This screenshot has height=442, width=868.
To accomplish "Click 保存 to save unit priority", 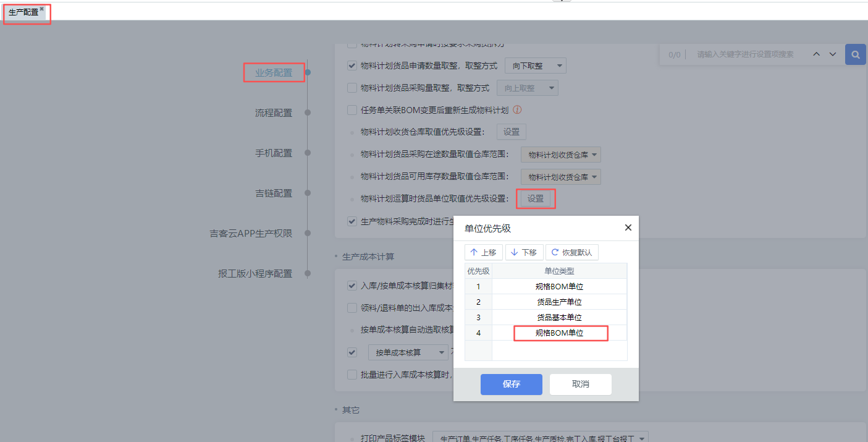I will point(511,384).
